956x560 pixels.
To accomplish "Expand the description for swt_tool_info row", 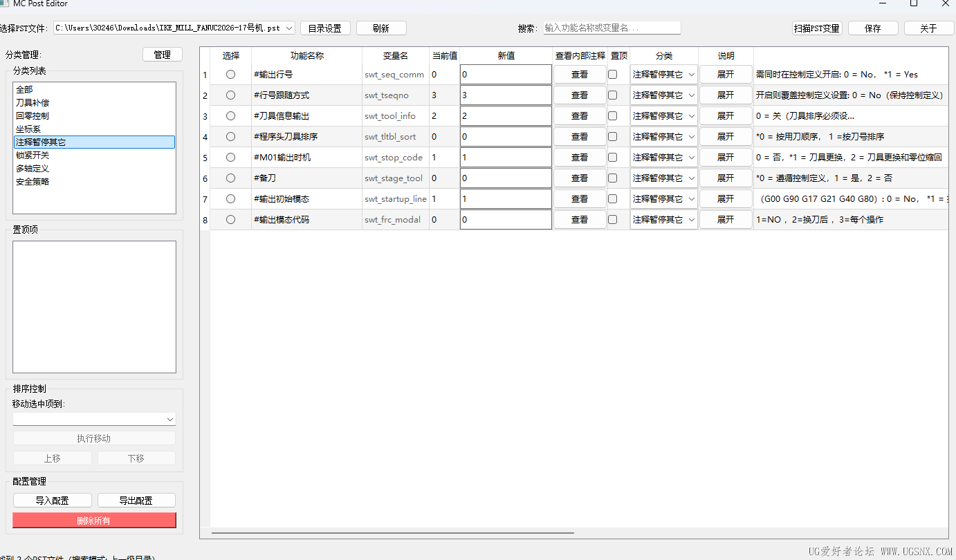I will [x=725, y=115].
